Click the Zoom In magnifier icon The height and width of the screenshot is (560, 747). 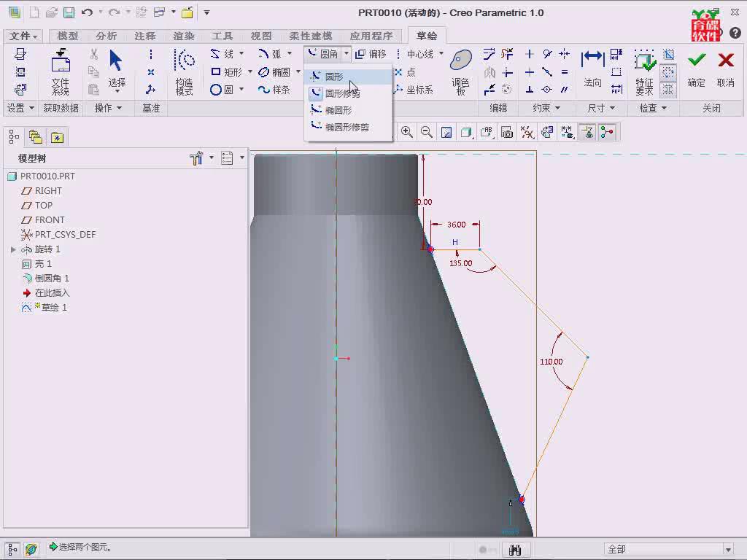407,133
